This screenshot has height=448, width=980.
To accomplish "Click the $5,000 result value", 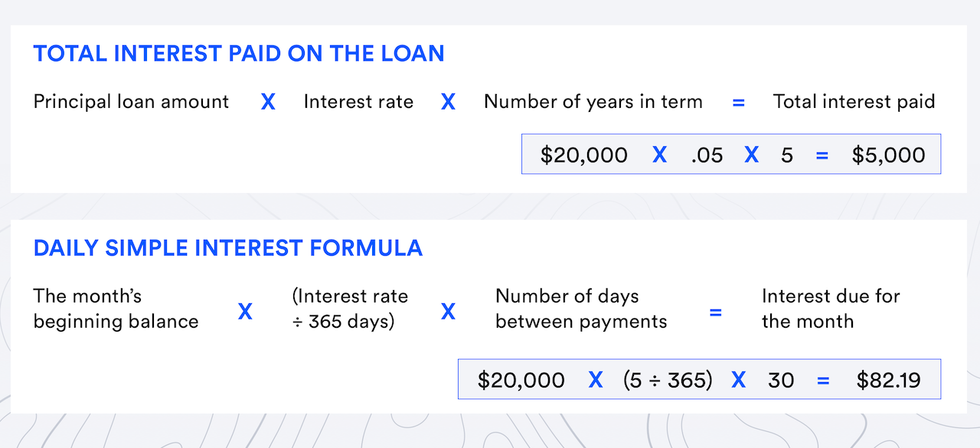I will coord(888,155).
